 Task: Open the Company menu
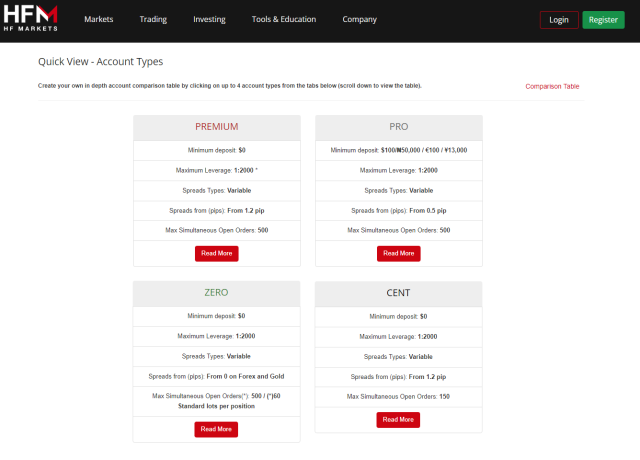pos(360,19)
